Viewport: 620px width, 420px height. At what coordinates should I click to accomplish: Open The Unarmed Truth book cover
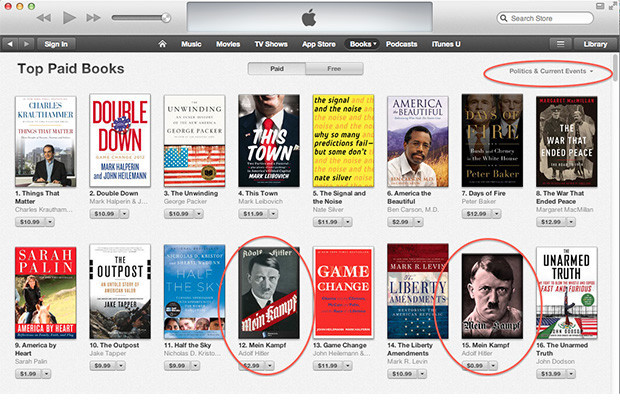tap(567, 293)
